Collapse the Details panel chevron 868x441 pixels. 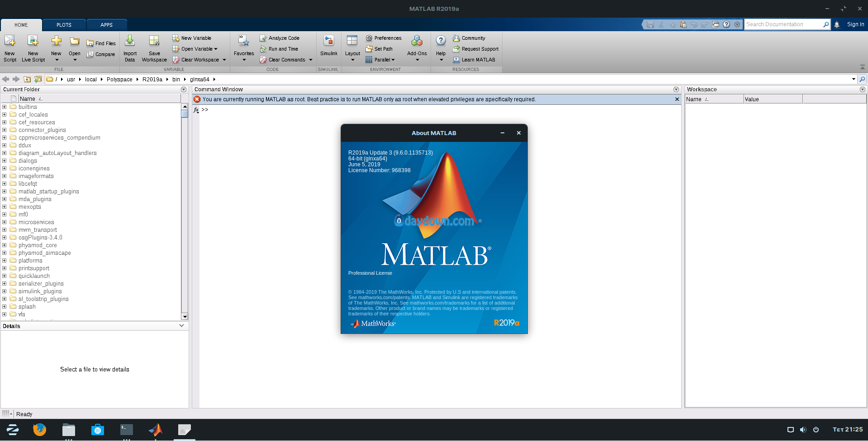pyautogui.click(x=182, y=326)
